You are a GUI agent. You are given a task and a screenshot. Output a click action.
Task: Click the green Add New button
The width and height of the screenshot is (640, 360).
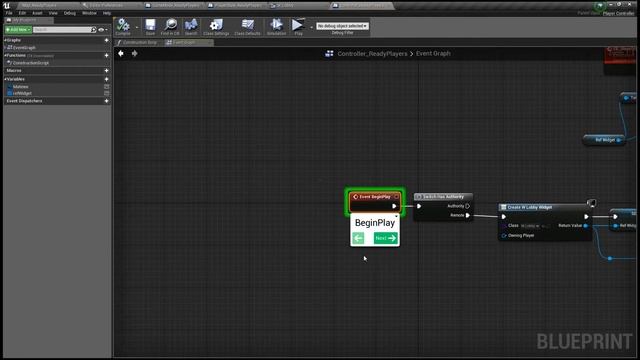click(x=18, y=30)
